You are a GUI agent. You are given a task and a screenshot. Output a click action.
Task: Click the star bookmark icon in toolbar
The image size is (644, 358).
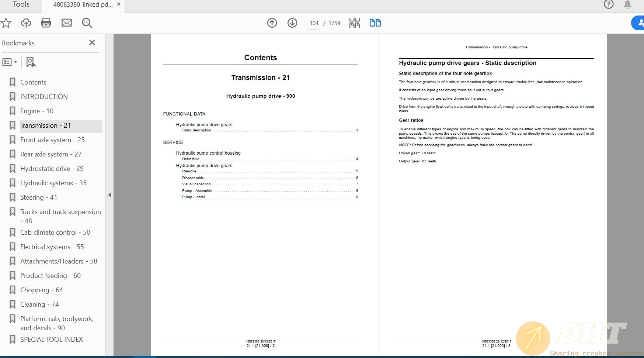tap(6, 23)
